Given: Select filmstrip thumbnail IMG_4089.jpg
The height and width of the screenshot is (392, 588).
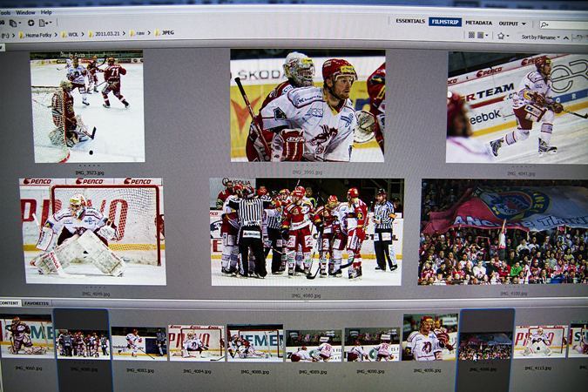Looking at the screenshot, I should click(x=314, y=345).
